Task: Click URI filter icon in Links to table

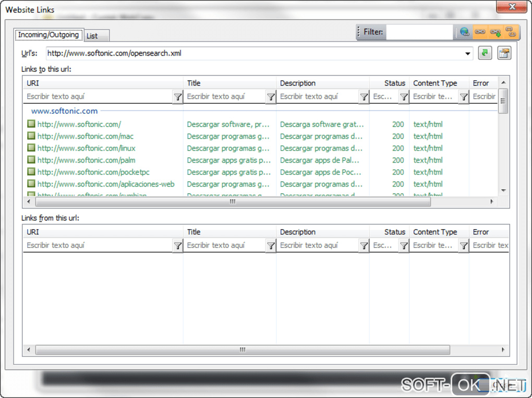Action: (177, 97)
